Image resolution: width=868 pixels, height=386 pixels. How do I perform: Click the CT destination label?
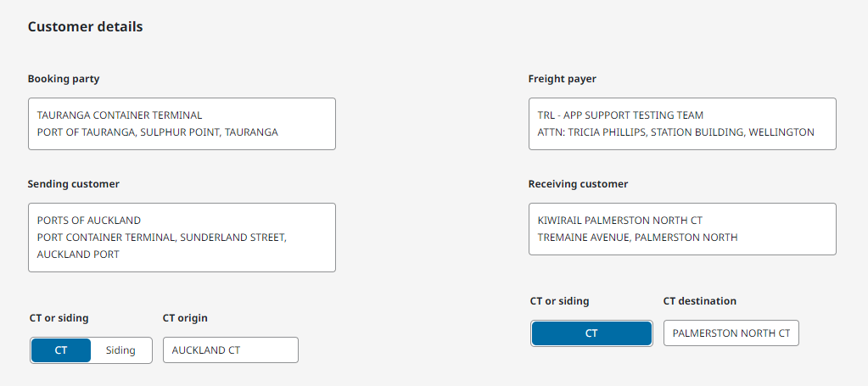pyautogui.click(x=699, y=301)
